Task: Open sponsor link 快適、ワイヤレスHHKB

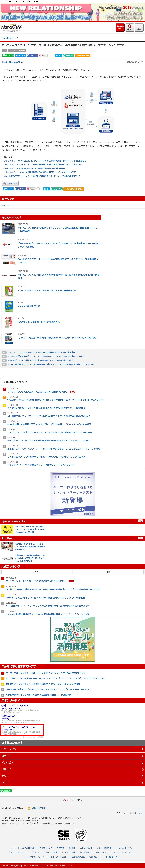Action: coord(15,705)
